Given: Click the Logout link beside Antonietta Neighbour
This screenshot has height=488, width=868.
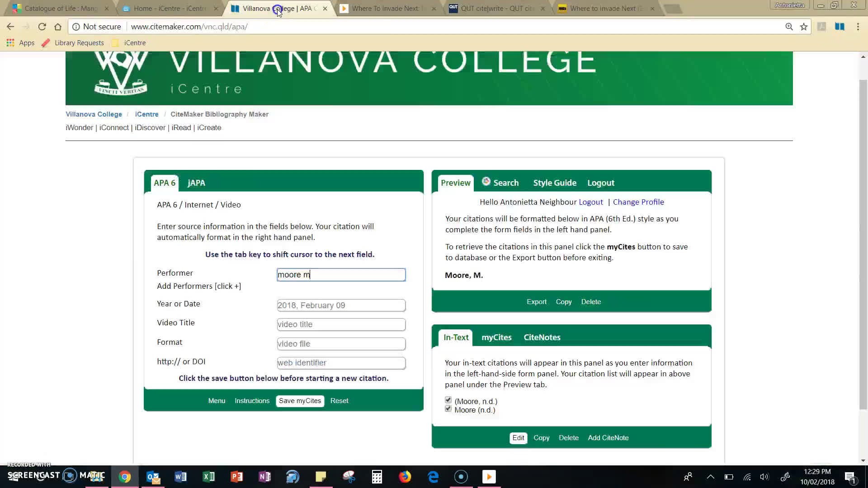Looking at the screenshot, I should [591, 202].
